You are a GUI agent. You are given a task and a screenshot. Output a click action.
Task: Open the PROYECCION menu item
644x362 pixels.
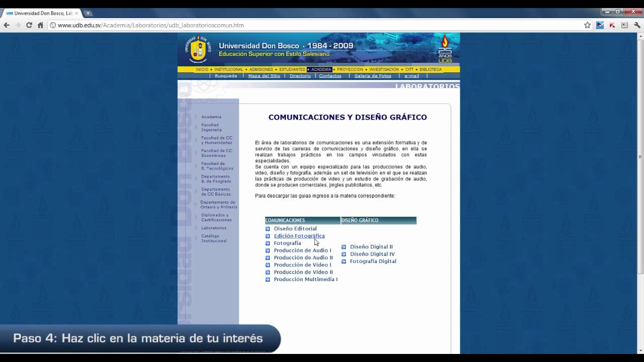350,69
